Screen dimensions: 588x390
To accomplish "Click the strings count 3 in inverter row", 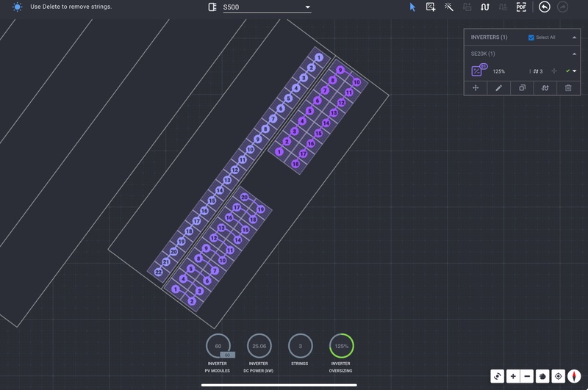I will click(538, 71).
